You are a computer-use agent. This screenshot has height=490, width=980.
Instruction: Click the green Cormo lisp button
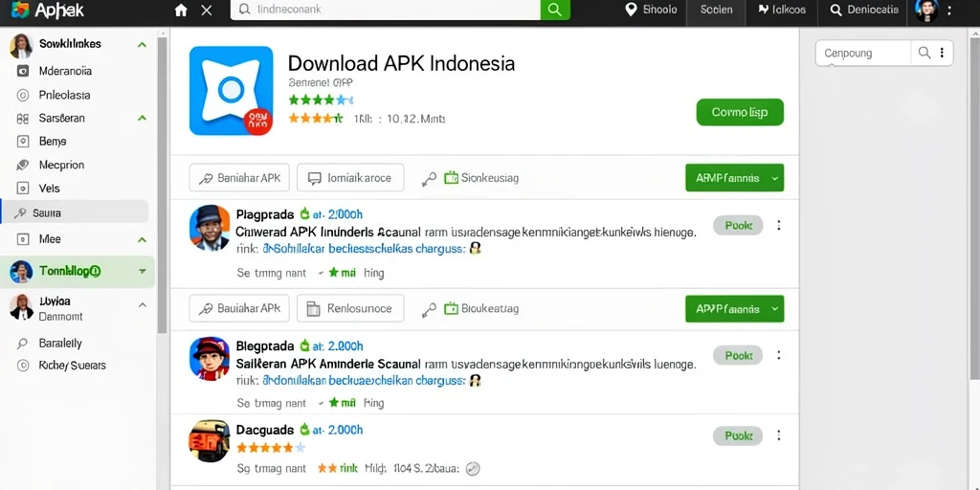(x=740, y=113)
